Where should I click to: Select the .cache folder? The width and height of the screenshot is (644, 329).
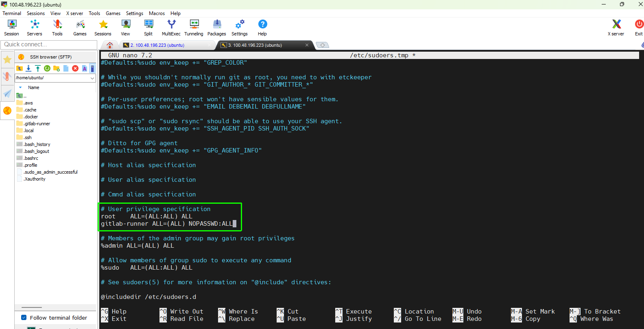[x=30, y=110]
